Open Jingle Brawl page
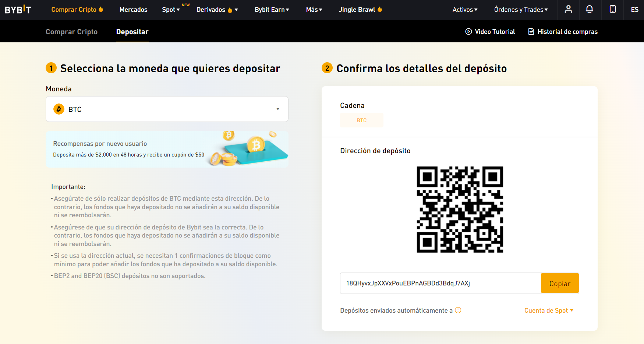Screen dimensions: 644x344 coord(357,10)
